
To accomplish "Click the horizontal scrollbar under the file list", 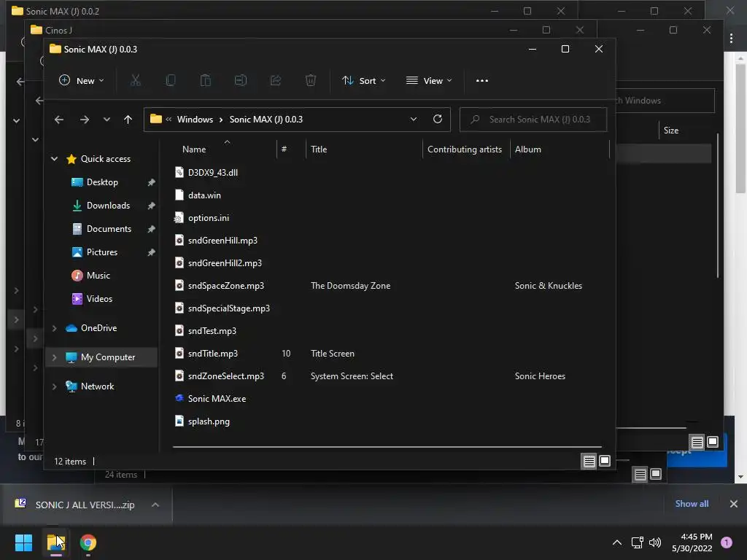I will tap(387, 447).
